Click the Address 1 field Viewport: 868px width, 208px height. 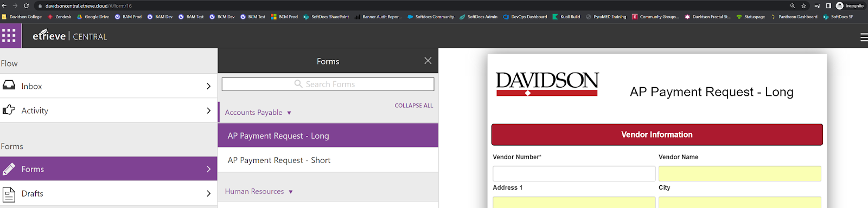coord(574,203)
